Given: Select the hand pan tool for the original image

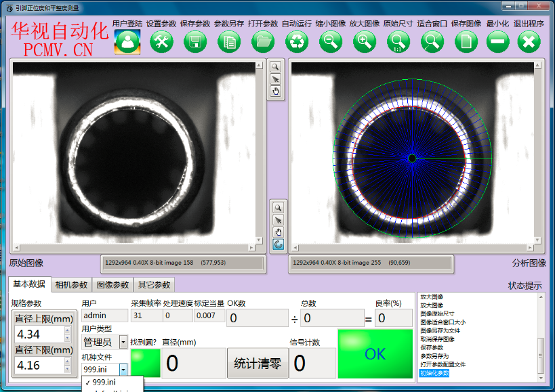Looking at the screenshot, I should coord(276,91).
